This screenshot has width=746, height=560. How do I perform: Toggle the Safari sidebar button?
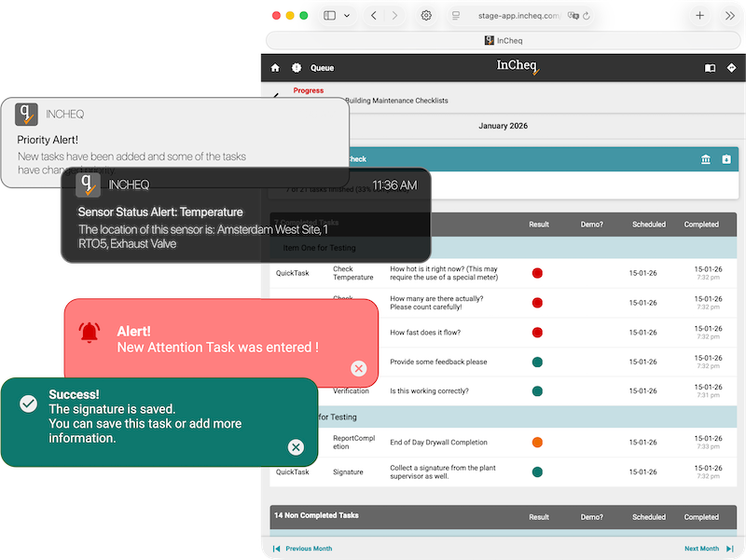[330, 16]
